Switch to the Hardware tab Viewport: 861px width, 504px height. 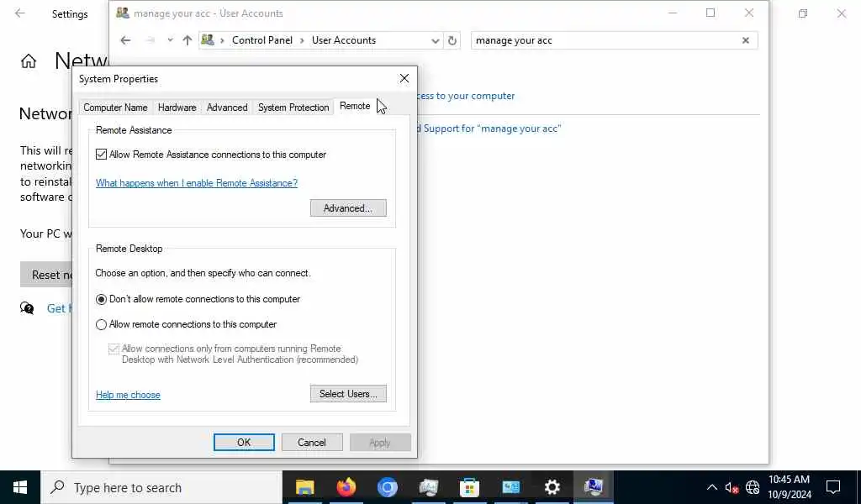click(177, 108)
